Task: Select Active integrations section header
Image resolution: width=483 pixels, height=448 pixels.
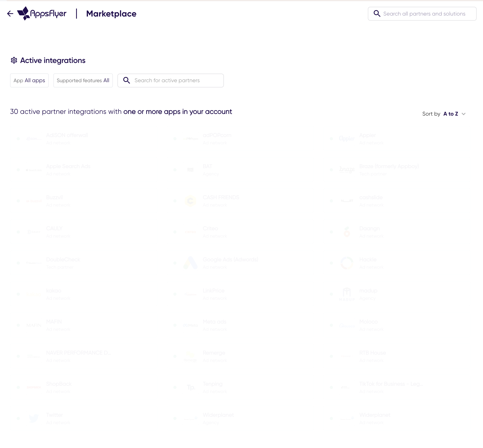Action: point(53,61)
